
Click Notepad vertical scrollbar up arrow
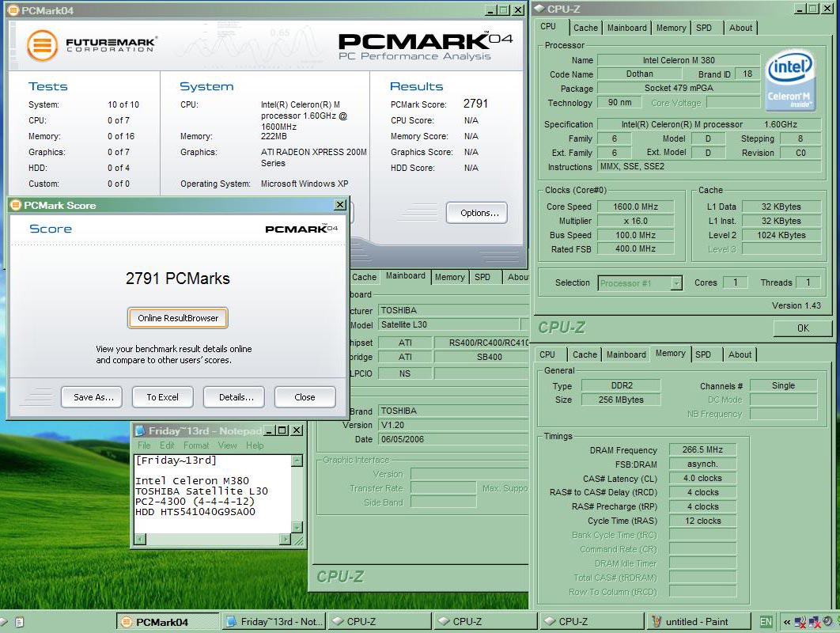(x=297, y=461)
